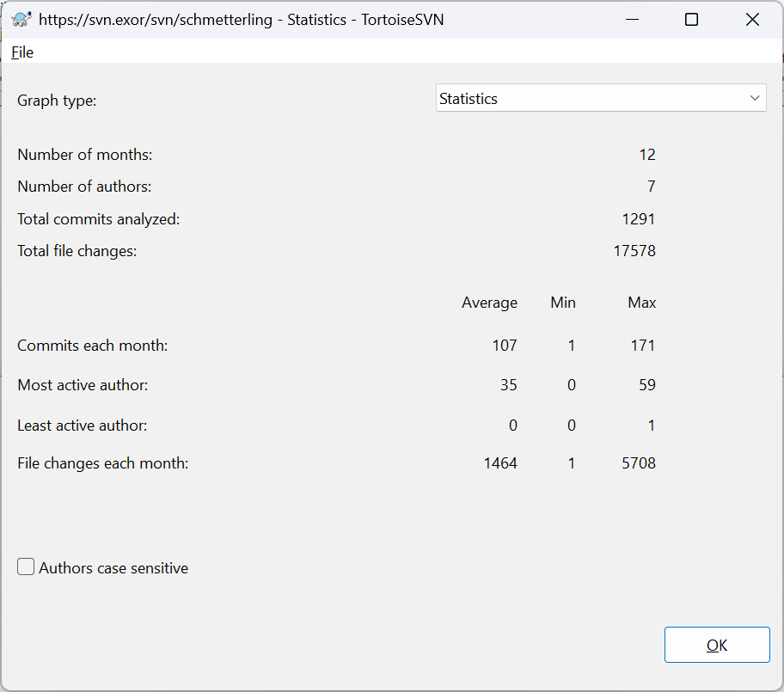Viewport: 784px width, 692px height.
Task: Click the total commits value '1291'
Action: coord(639,219)
